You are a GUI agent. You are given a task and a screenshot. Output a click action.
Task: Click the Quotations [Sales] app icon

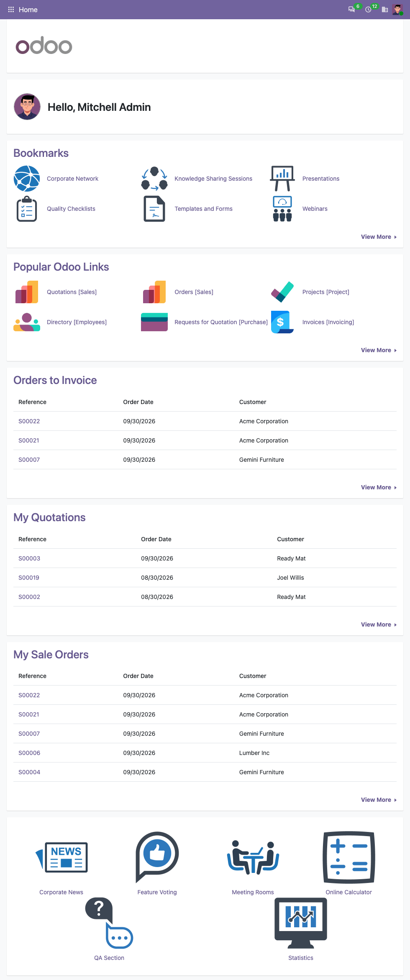pyautogui.click(x=27, y=292)
